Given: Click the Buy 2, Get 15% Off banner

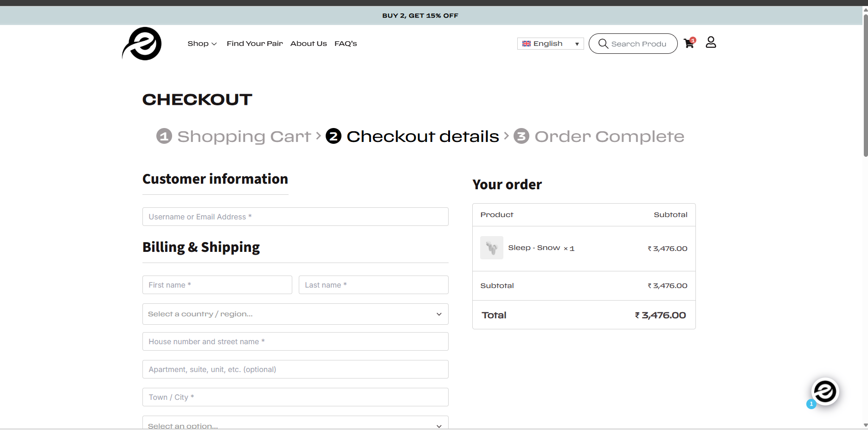Looking at the screenshot, I should tap(420, 16).
